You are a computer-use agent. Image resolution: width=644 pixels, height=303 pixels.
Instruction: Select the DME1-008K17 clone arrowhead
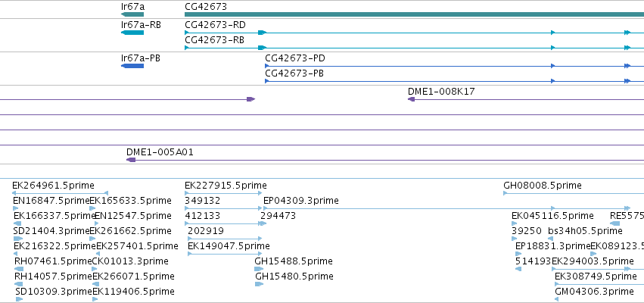point(411,99)
